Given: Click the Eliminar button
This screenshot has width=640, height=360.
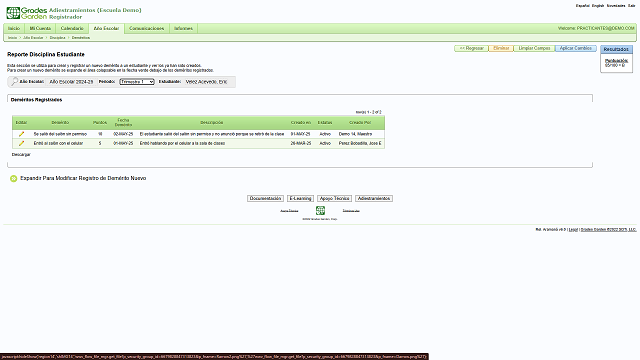Looking at the screenshot, I should pyautogui.click(x=501, y=48).
